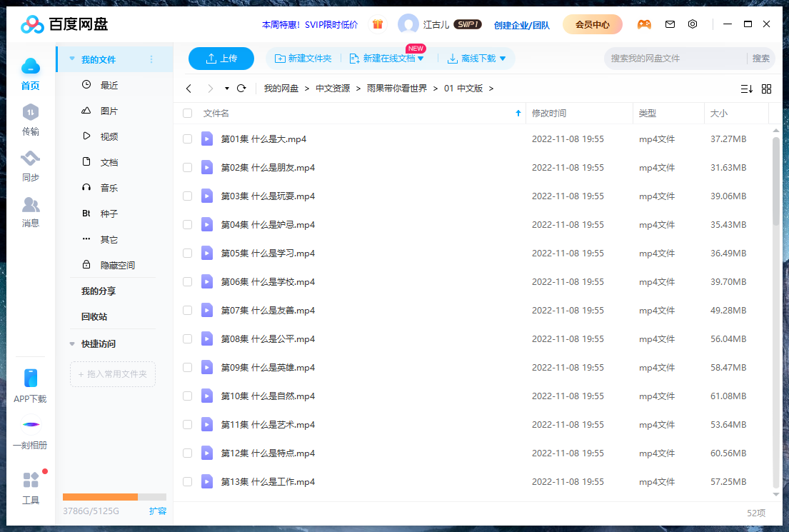The width and height of the screenshot is (789, 532).
Task: Click the 上传 upload button
Action: 221,59
